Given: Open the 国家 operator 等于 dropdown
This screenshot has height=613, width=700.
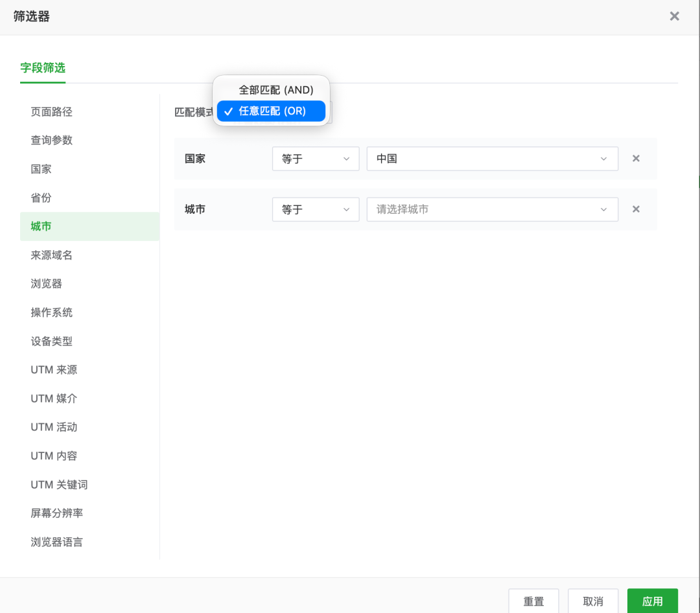Looking at the screenshot, I should click(x=316, y=159).
